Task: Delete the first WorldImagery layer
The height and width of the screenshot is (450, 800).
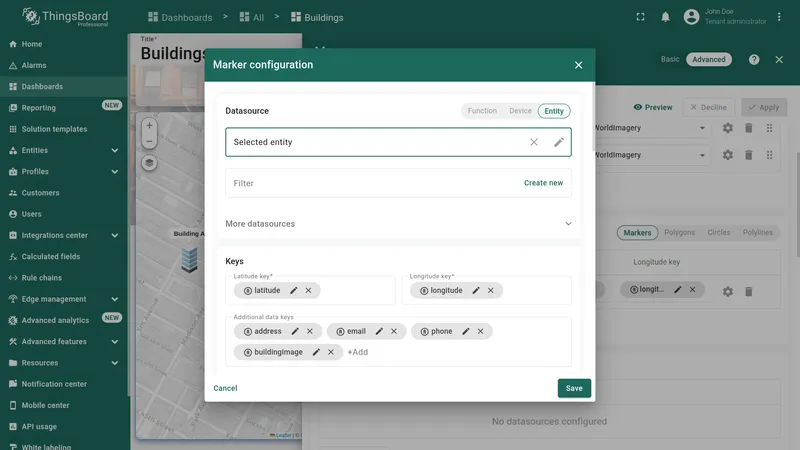Action: (x=748, y=128)
